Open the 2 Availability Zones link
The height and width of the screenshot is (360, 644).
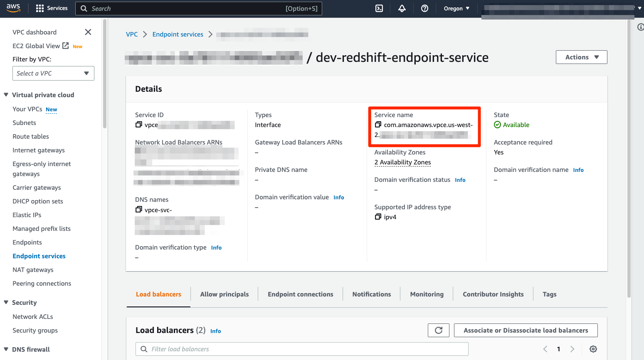point(402,162)
